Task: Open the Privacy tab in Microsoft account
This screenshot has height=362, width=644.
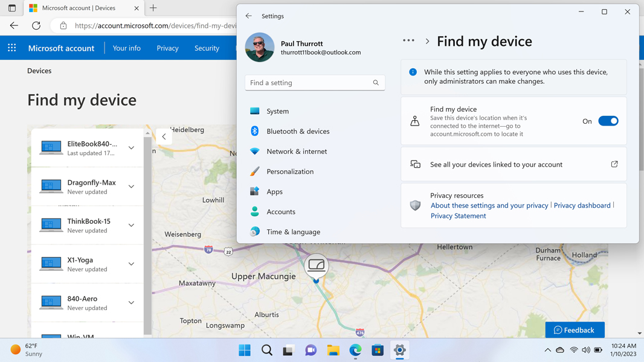Action: tap(167, 48)
